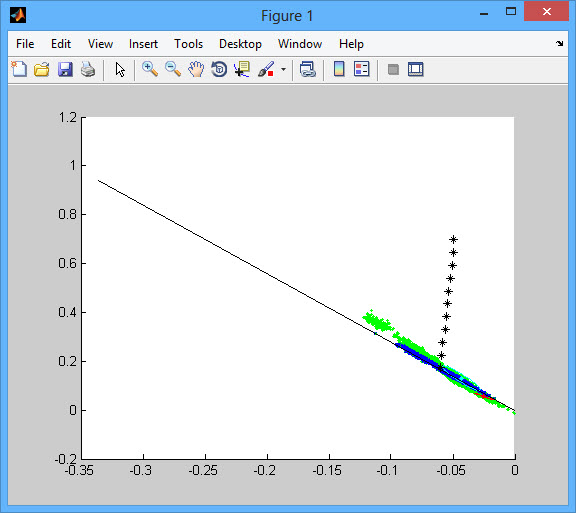This screenshot has width=576, height=513.
Task: Choose the Data Cursor tool
Action: pyautogui.click(x=242, y=69)
